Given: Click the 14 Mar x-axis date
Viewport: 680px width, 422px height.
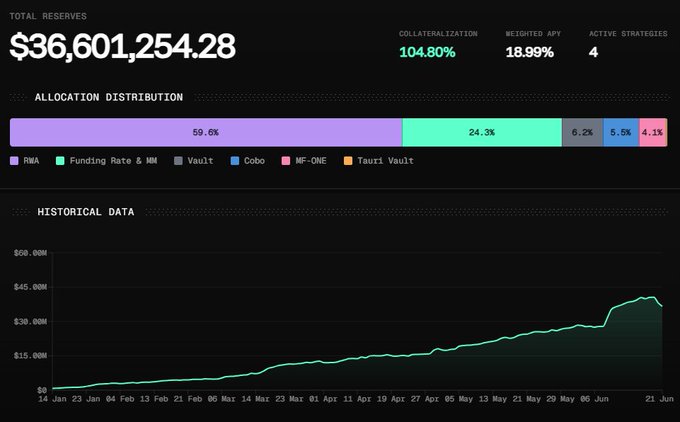Looking at the screenshot, I should (x=255, y=399).
